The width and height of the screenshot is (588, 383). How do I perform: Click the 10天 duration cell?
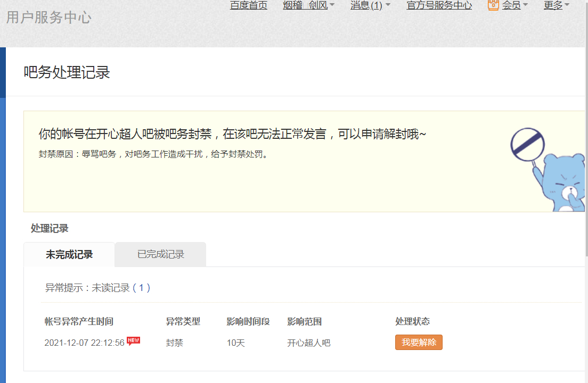(x=236, y=343)
